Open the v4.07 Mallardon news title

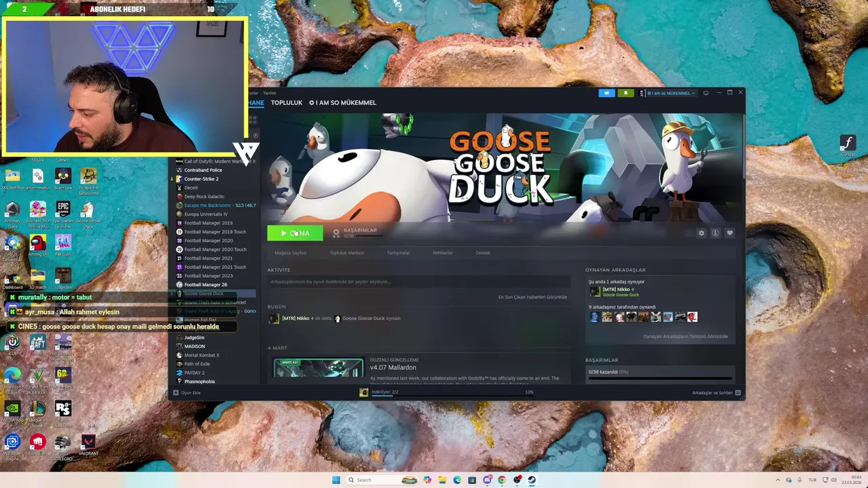pyautogui.click(x=393, y=367)
